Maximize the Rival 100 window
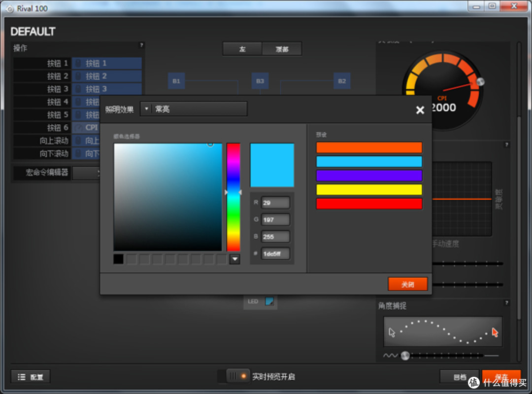The image size is (532, 394). 492,6
